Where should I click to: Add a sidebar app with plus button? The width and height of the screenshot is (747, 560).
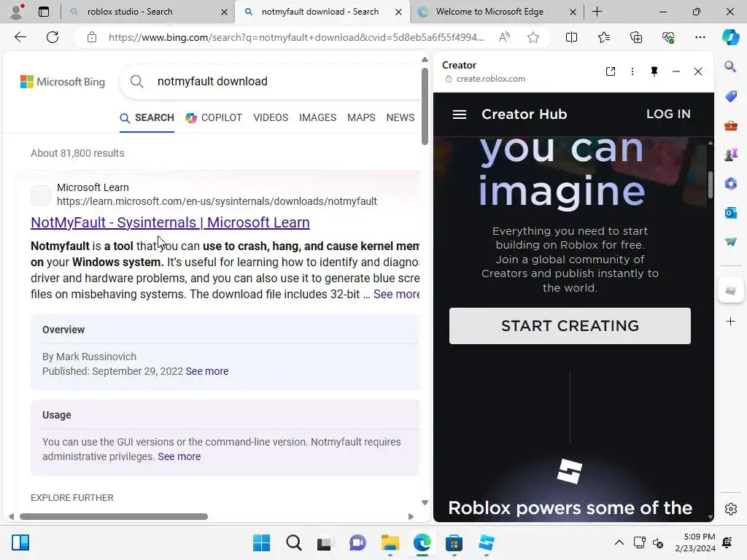pyautogui.click(x=730, y=322)
